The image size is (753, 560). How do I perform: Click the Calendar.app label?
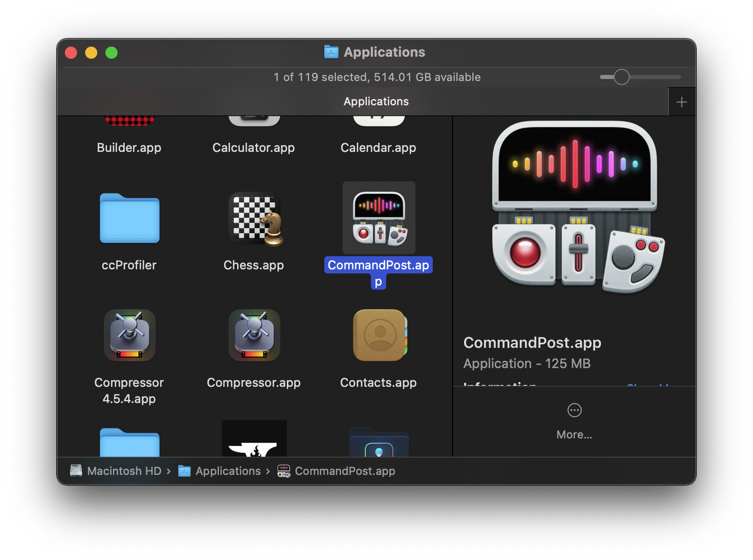click(x=378, y=147)
